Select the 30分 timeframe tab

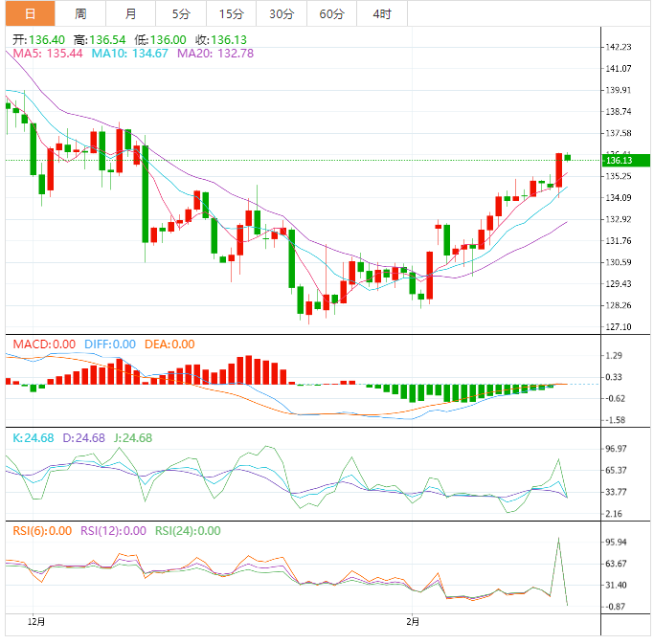282,13
